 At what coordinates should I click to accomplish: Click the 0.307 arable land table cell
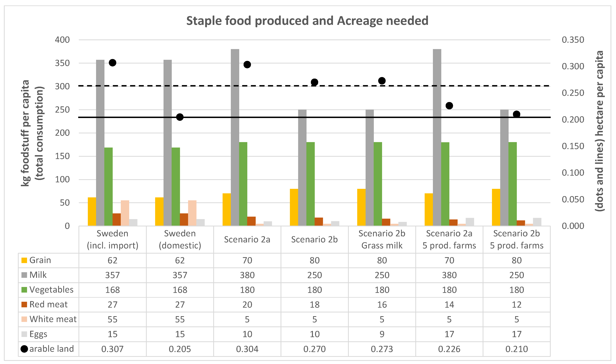112,349
